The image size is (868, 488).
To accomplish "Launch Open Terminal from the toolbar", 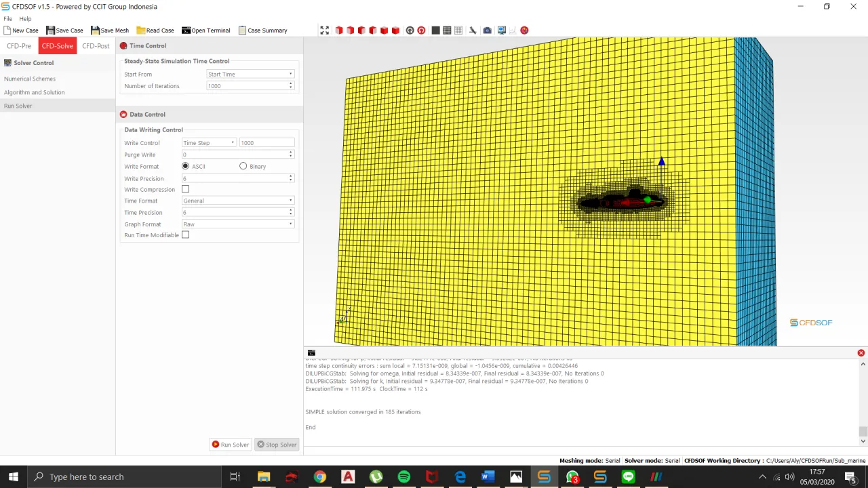I will pos(206,30).
